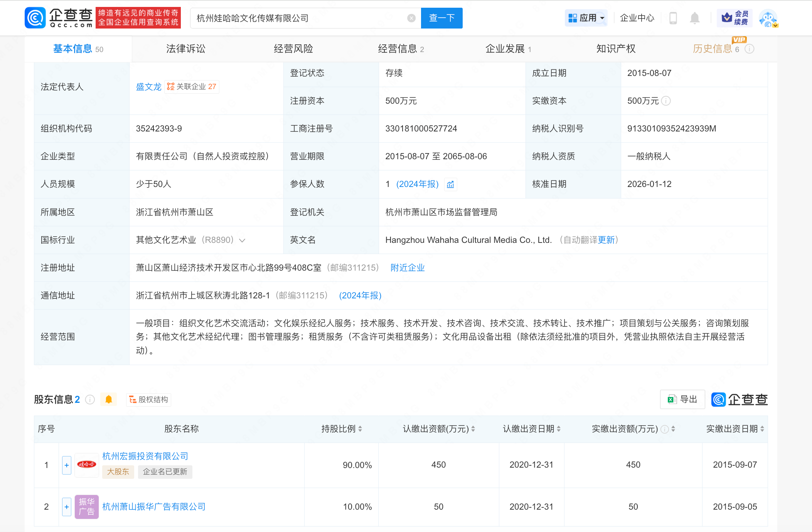The width and height of the screenshot is (812, 532).
Task: Sort by 持股比例 column arrows
Action: click(360, 429)
